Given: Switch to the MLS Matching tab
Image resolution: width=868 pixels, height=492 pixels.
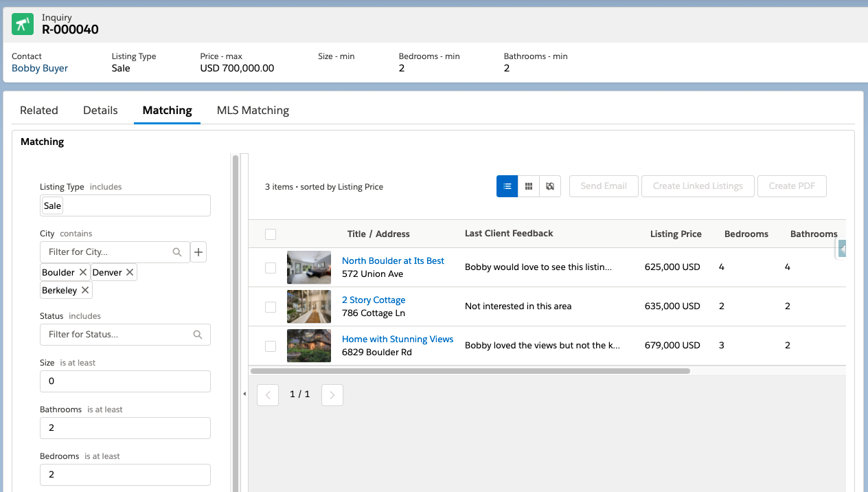Looking at the screenshot, I should click(253, 110).
